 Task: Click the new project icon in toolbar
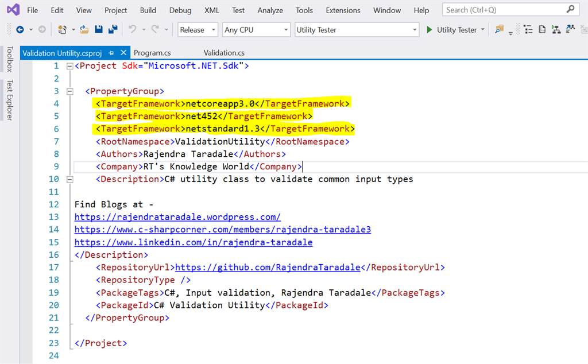pos(62,30)
